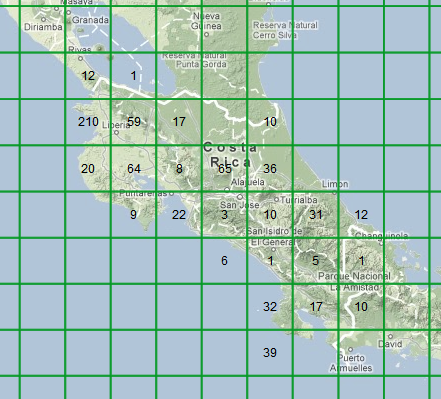Select the Puerto Armuelles label

point(351,363)
